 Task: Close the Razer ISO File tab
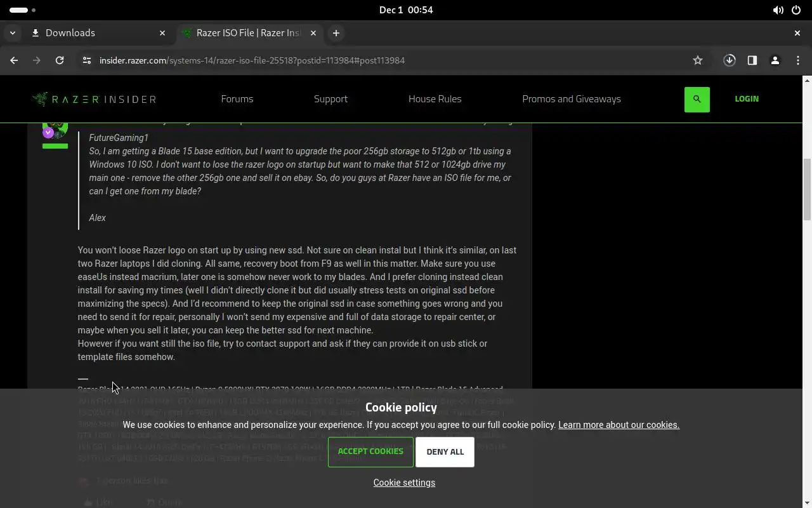(x=313, y=33)
